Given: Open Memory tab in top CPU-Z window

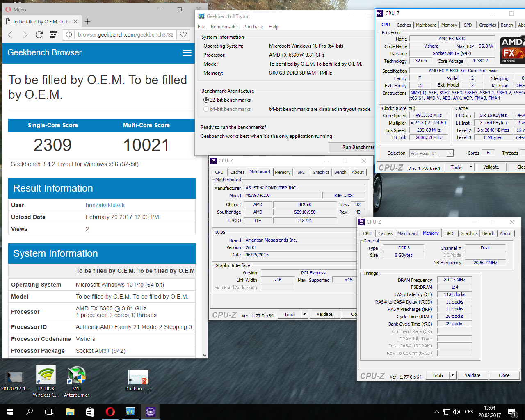Looking at the screenshot, I should pyautogui.click(x=449, y=25).
